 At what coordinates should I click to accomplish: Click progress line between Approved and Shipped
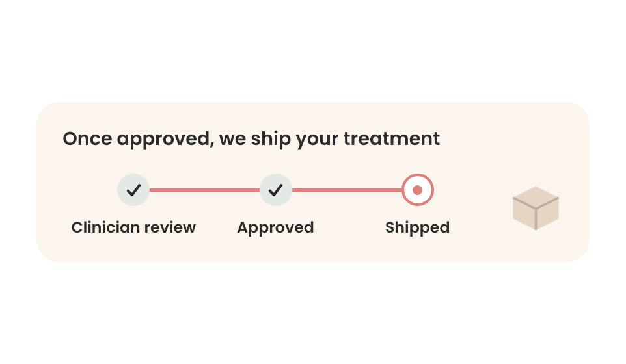(347, 190)
